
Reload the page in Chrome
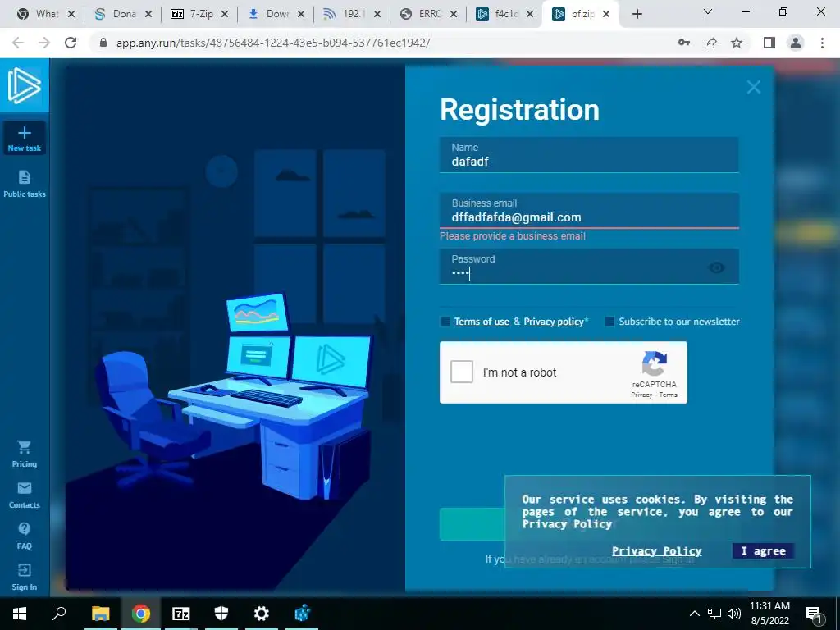[x=71, y=43]
